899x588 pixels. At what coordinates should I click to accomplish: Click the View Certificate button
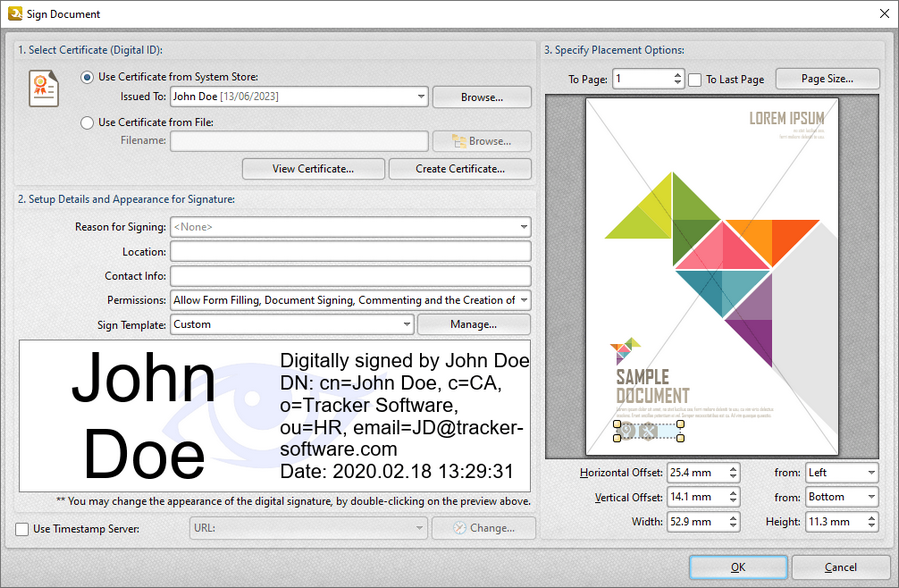pyautogui.click(x=313, y=168)
